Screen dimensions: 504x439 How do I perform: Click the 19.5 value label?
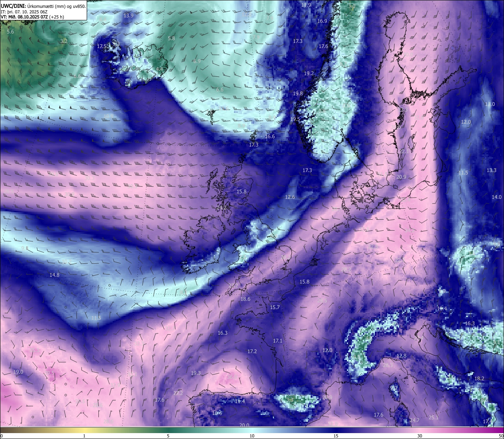pyautogui.click(x=295, y=119)
